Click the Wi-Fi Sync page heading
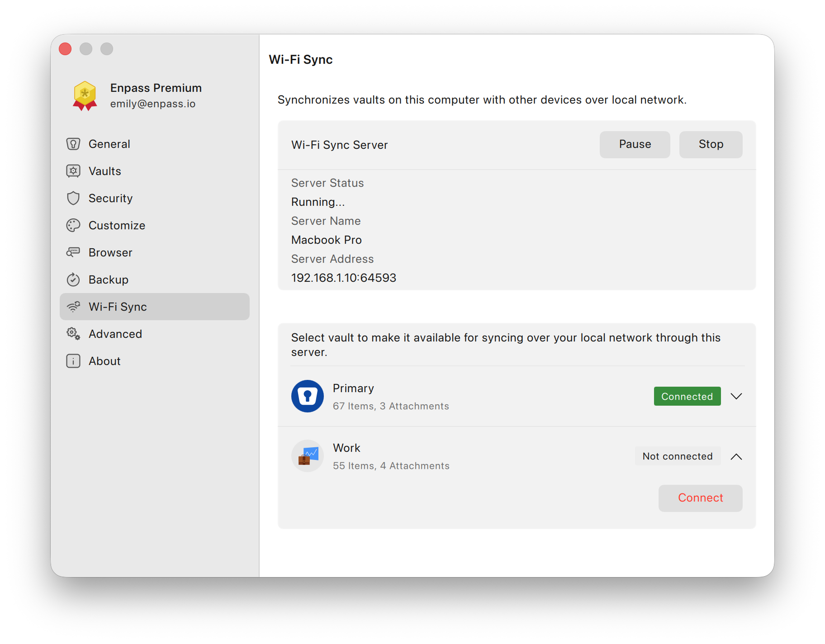Screen dimensions: 825x644 (x=301, y=60)
